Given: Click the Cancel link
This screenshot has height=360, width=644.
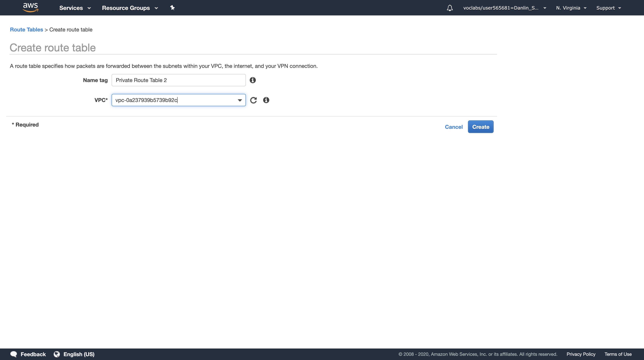Looking at the screenshot, I should point(454,127).
